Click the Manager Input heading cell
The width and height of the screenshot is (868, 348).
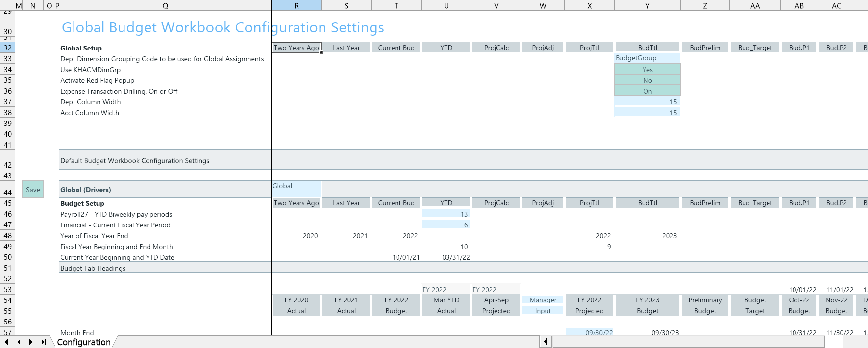[543, 305]
